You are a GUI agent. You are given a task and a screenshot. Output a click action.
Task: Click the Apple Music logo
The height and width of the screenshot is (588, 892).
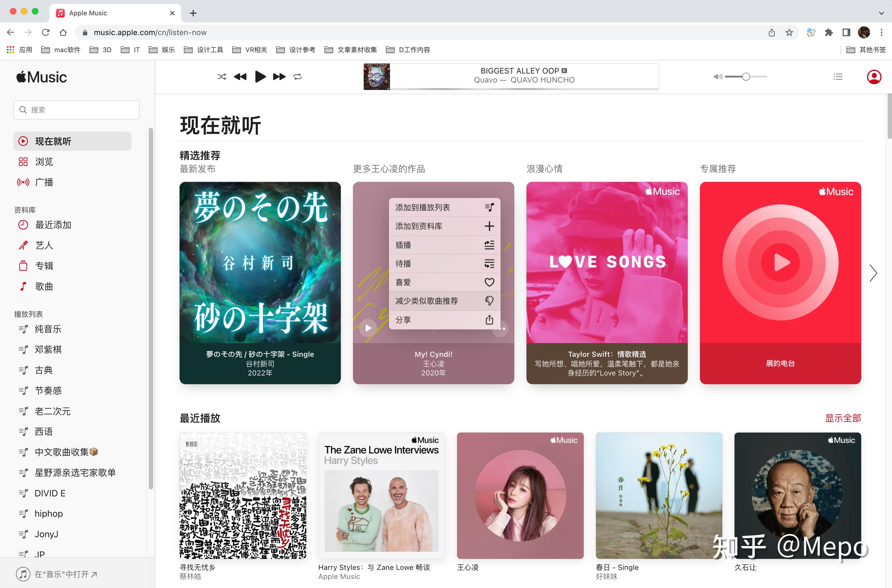42,77
